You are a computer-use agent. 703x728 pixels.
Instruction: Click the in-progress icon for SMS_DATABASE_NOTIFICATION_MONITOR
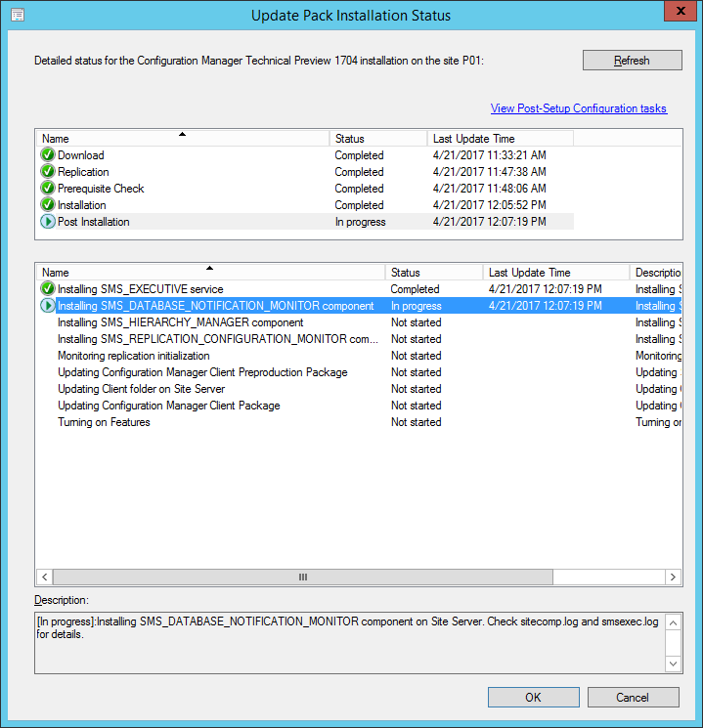tap(47, 306)
